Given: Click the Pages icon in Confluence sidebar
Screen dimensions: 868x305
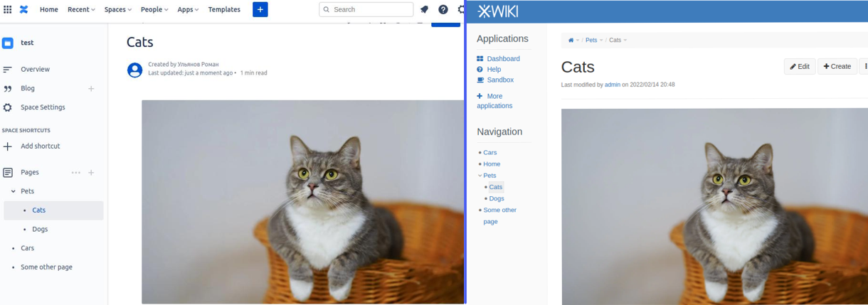Looking at the screenshot, I should [8, 173].
